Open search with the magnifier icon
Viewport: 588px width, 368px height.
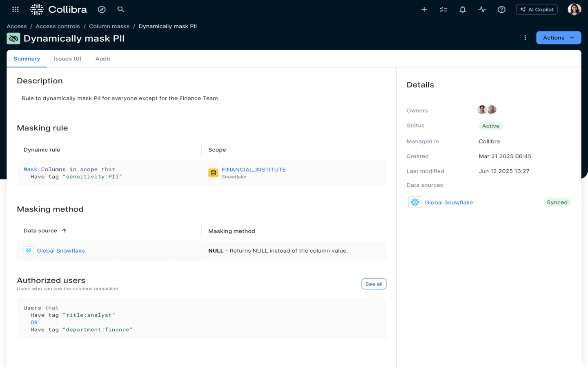(121, 9)
